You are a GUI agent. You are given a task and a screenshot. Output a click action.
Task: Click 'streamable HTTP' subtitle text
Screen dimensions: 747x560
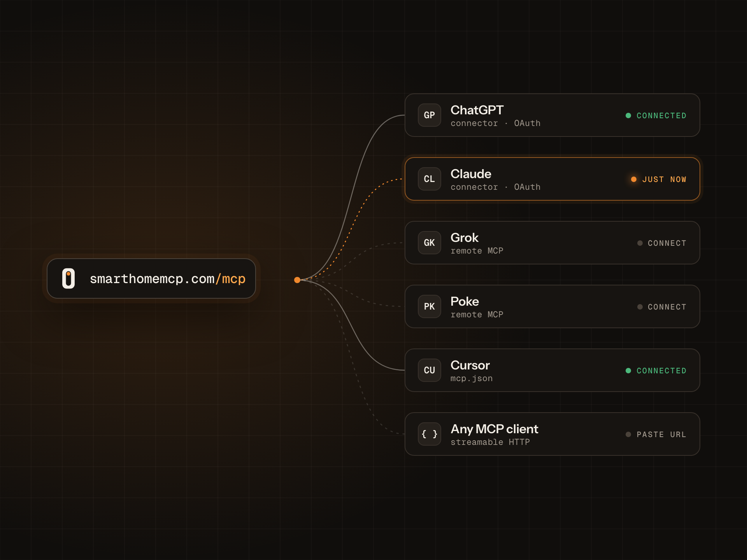tap(490, 442)
